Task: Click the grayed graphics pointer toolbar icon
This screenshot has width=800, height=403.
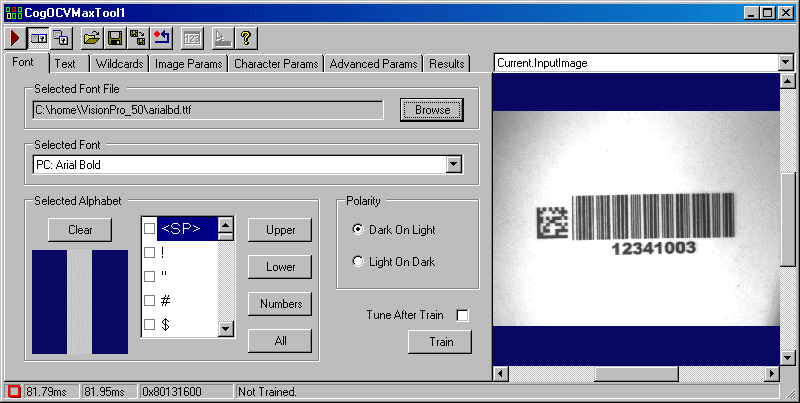Action: [223, 38]
